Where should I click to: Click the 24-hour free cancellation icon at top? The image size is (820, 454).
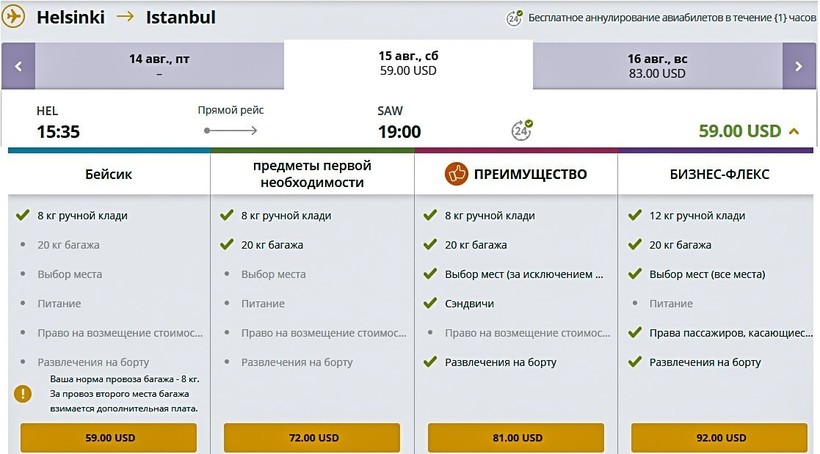(x=515, y=18)
